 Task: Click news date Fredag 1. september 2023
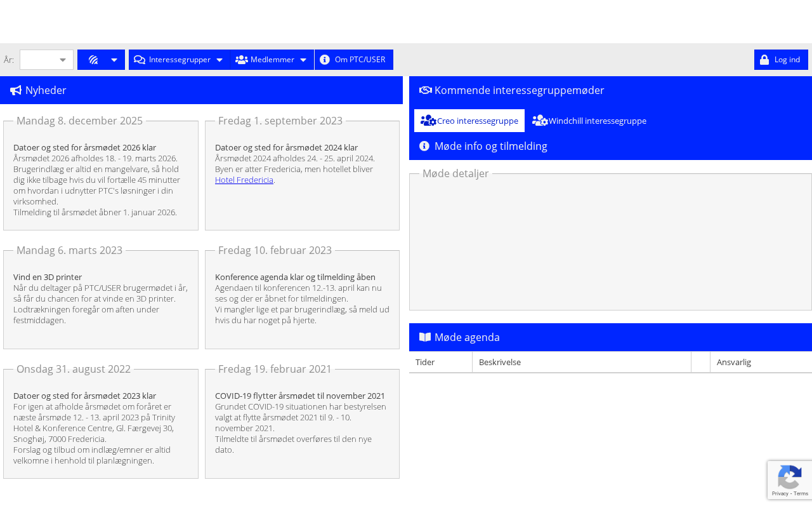click(x=280, y=121)
